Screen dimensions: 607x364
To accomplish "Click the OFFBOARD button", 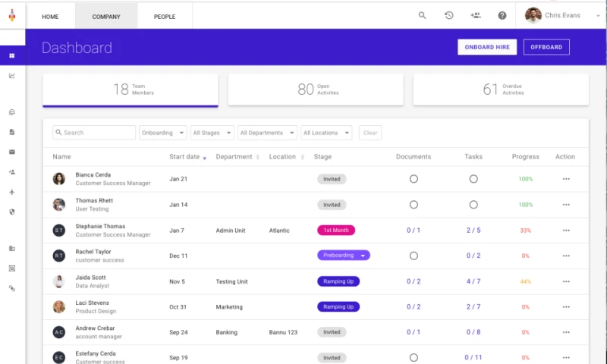I will pos(546,47).
